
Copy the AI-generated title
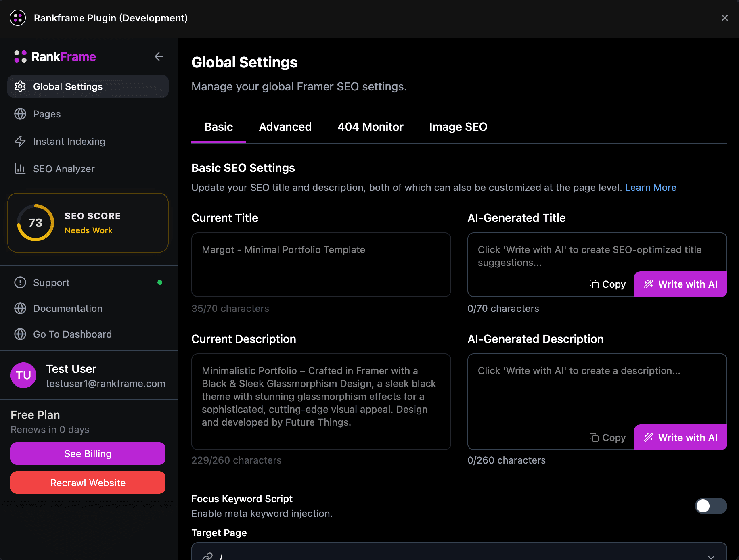coord(607,284)
